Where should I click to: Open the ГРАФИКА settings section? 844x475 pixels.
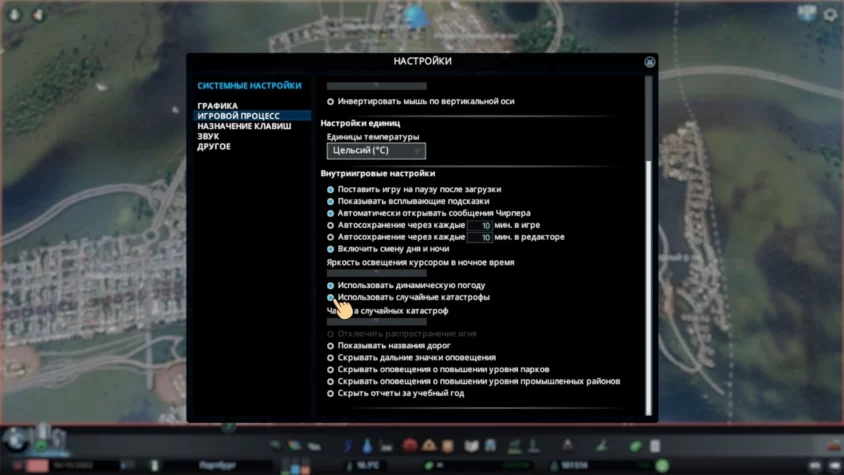(x=217, y=106)
